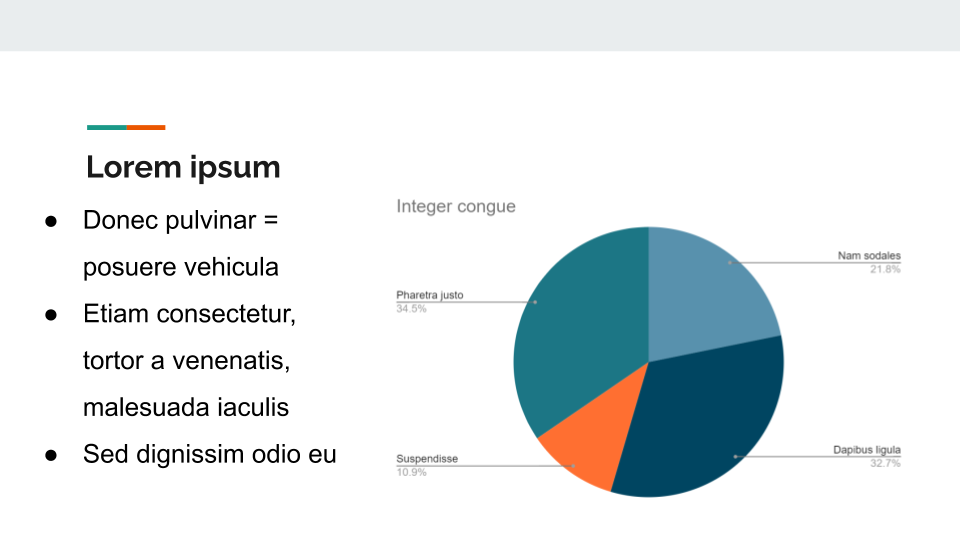Click the teal-orange accent line above title
The width and height of the screenshot is (960, 540).
(126, 127)
